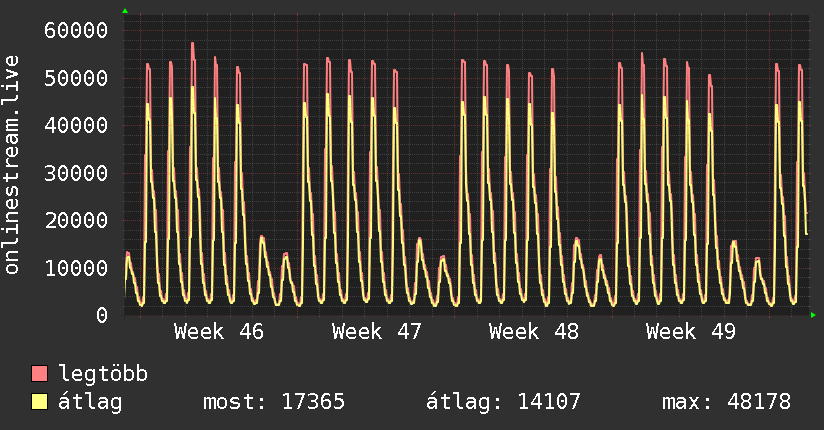
Task: Click the 40000 y-axis value
Action: click(76, 126)
